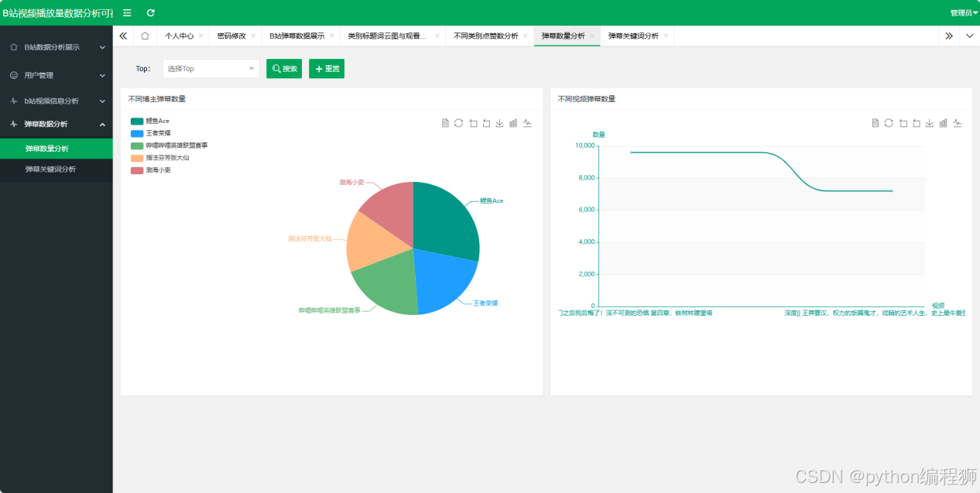Close the 密码修改 tab
The height and width of the screenshot is (493, 980).
coord(253,36)
